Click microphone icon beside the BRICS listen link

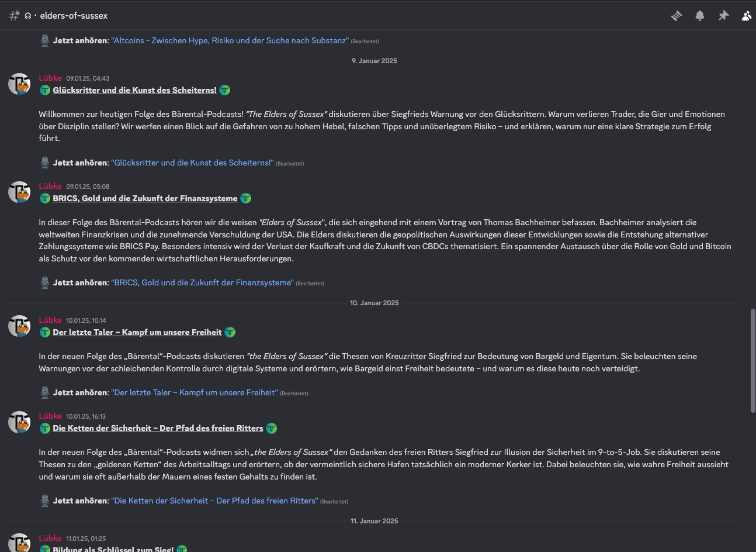tap(45, 282)
